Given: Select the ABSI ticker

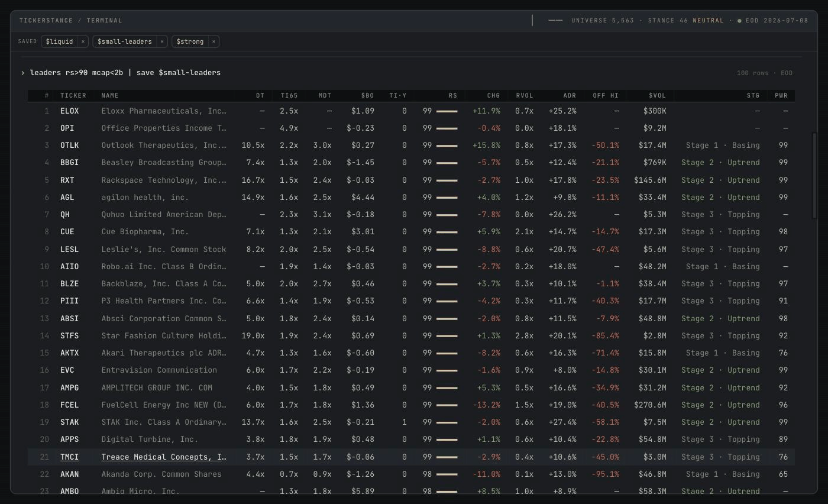Looking at the screenshot, I should (x=69, y=318).
